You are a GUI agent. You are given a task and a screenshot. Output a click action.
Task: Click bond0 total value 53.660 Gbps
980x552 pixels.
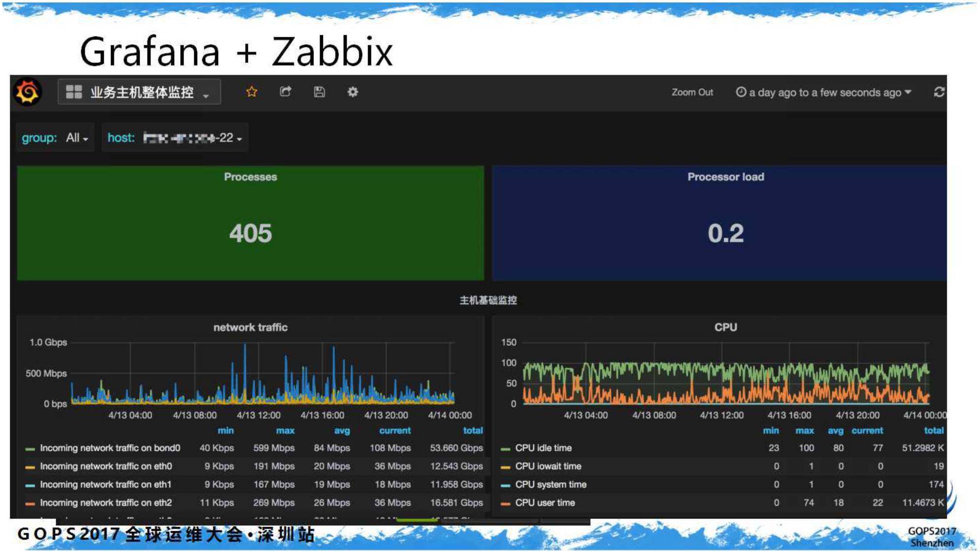[457, 448]
